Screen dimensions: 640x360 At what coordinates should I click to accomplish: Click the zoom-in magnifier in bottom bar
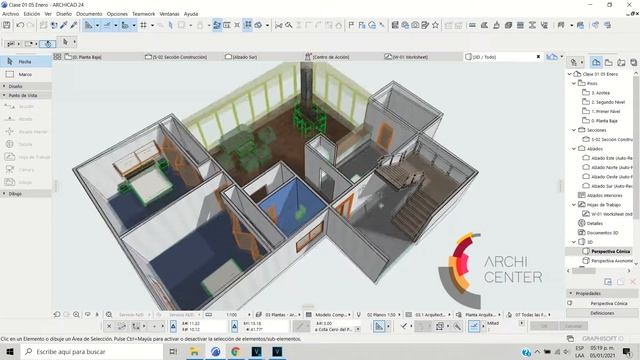76,315
